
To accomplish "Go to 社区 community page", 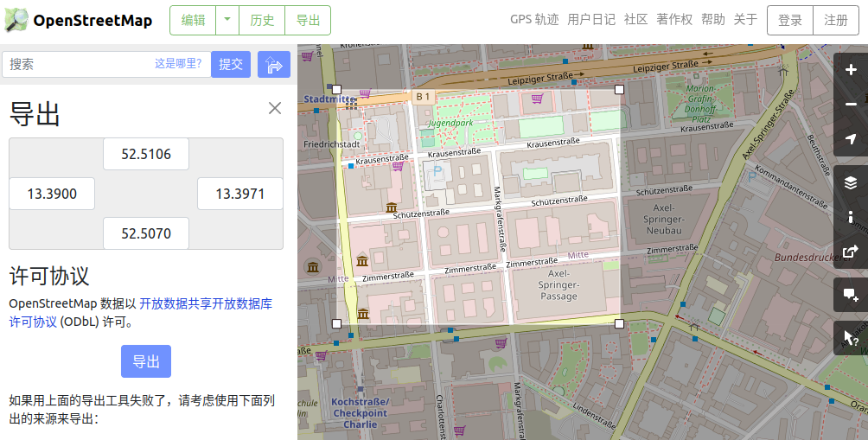I will pyautogui.click(x=635, y=19).
